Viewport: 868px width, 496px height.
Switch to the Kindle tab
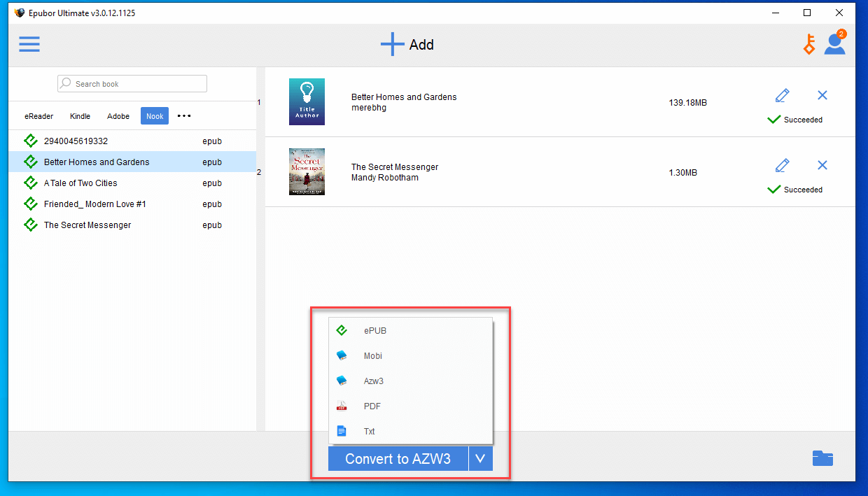80,116
